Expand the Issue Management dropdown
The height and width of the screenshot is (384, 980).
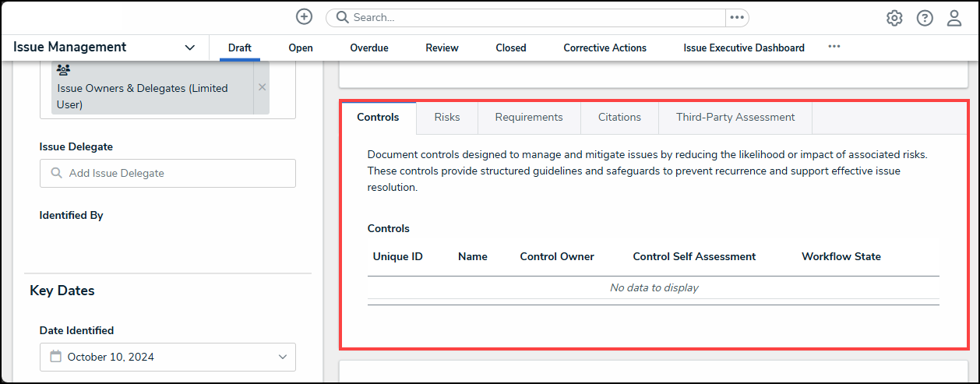tap(190, 48)
